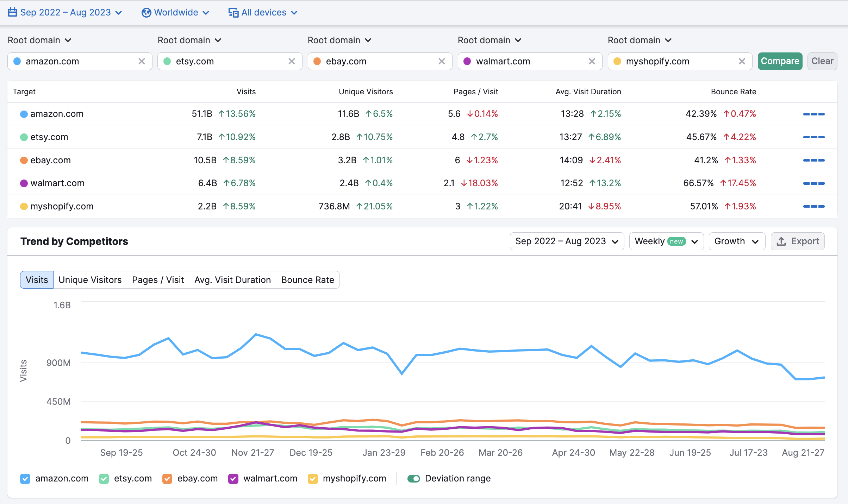Screen dimensions: 848x504
Task: Click the All devices icon
Action: pos(233,13)
